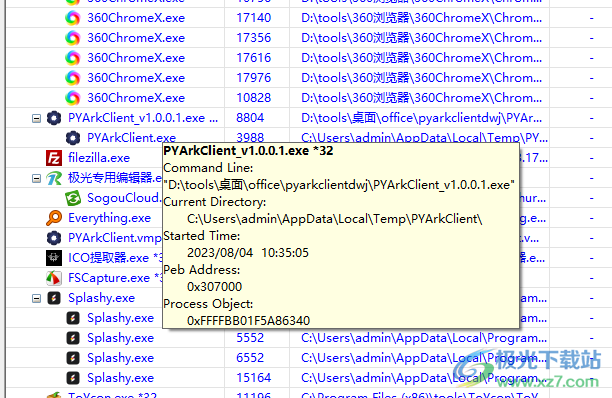This screenshot has width=612, height=398.
Task: Click the PID value 5552
Action: pos(250,338)
